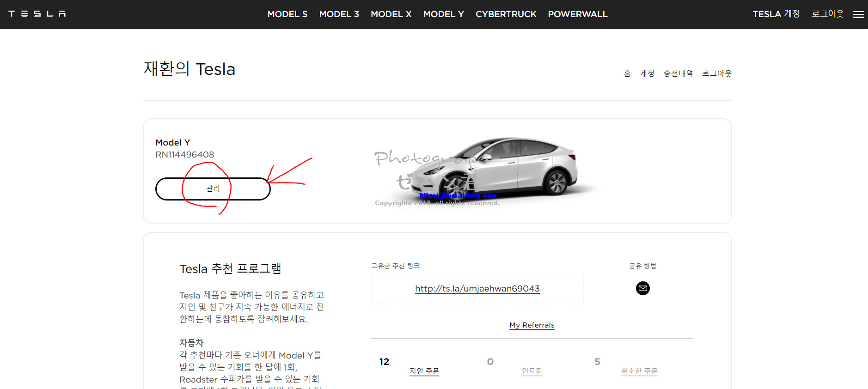The image size is (868, 389).
Task: Open POWERWALL in navigation
Action: pos(578,14)
